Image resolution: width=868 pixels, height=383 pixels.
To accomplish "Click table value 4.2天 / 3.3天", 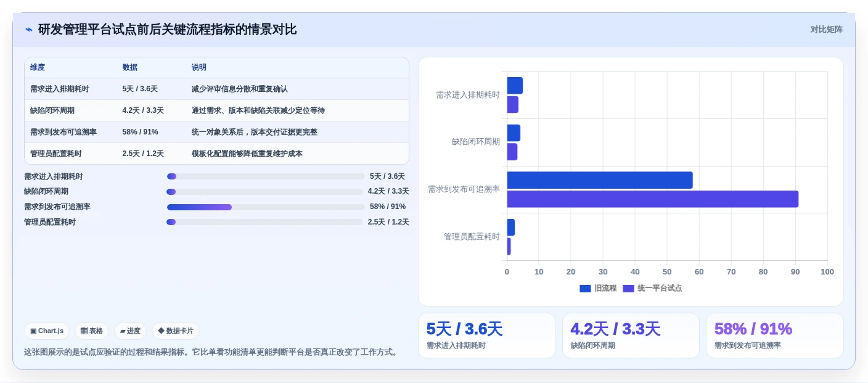I will tap(143, 110).
